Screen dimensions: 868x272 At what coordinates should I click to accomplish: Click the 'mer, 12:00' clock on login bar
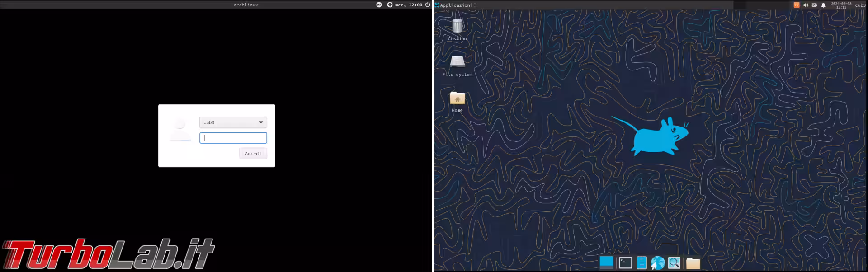[409, 5]
